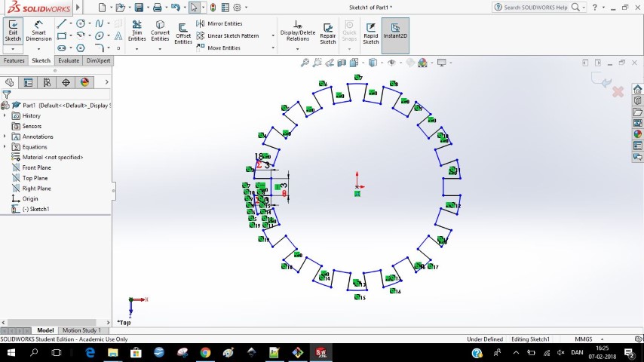Click Zoom to Fit in view toolbar
The image size is (644, 362).
pyautogui.click(x=305, y=63)
